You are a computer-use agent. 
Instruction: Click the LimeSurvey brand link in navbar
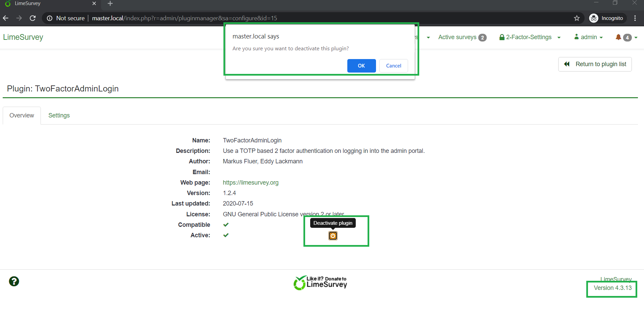click(x=23, y=37)
